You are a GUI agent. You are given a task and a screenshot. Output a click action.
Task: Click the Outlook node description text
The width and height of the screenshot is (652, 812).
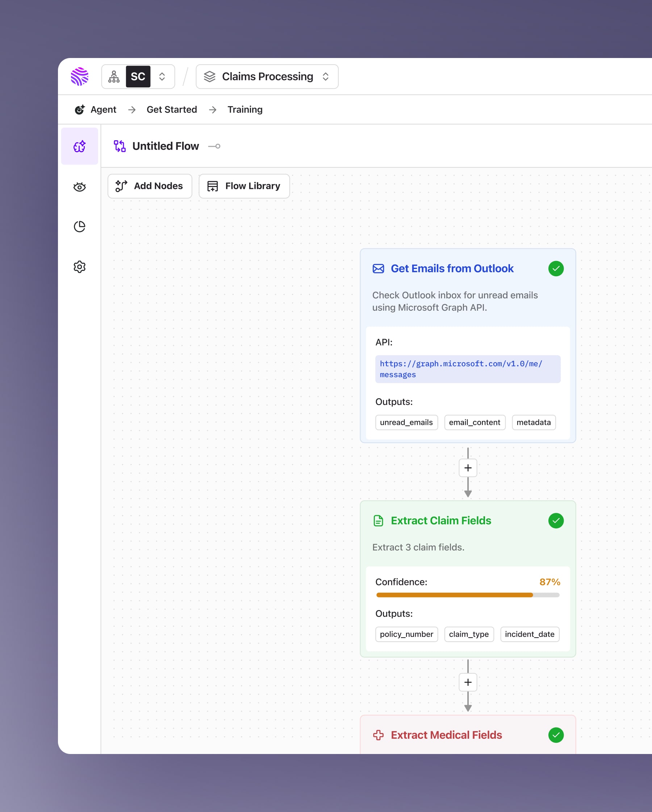pos(455,301)
